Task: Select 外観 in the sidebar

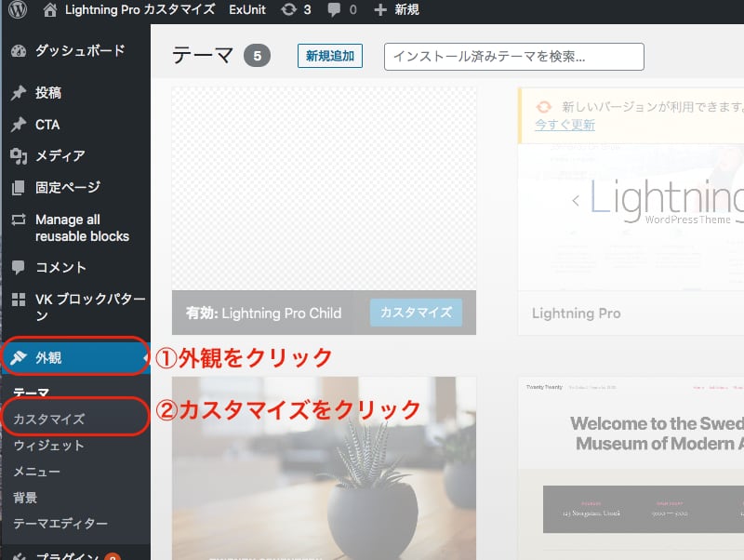Action: pos(76,357)
